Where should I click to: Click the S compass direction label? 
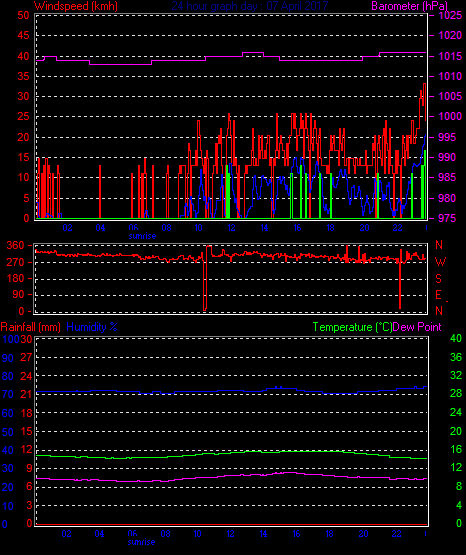pos(438,279)
